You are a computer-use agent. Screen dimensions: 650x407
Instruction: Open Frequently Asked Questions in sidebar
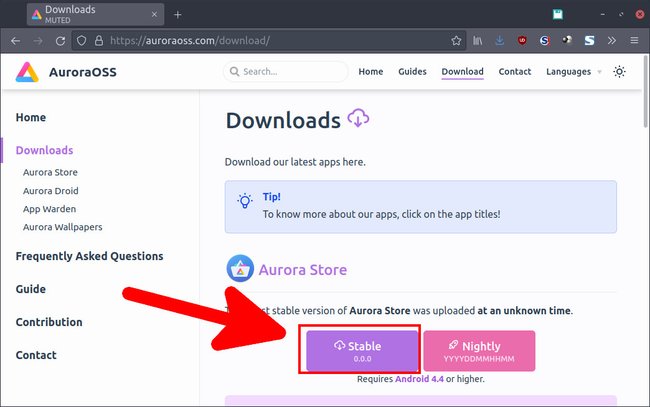(x=90, y=256)
